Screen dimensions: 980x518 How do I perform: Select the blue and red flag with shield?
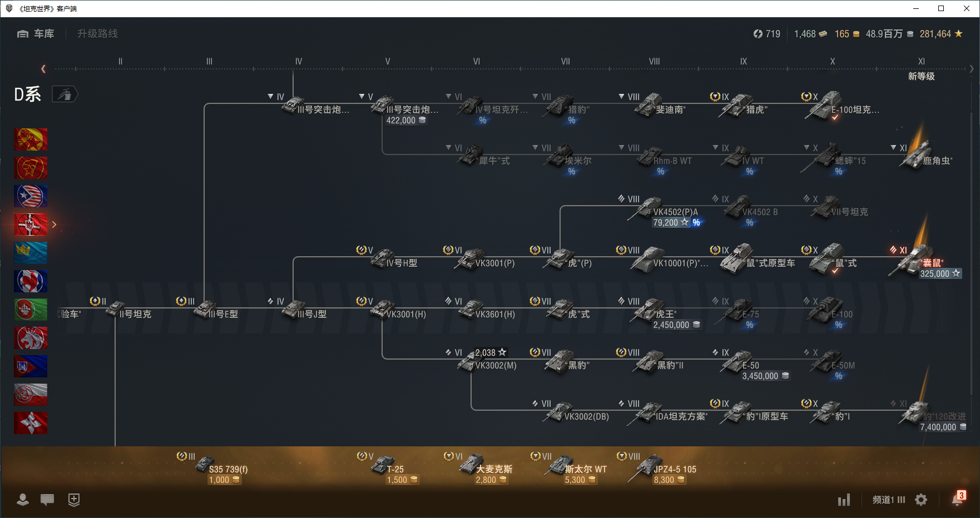[31, 366]
